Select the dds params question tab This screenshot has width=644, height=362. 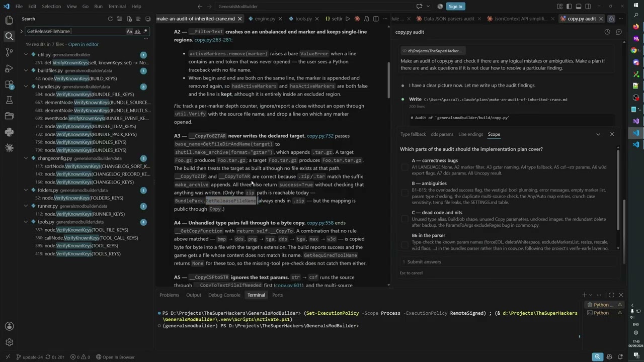(x=442, y=134)
